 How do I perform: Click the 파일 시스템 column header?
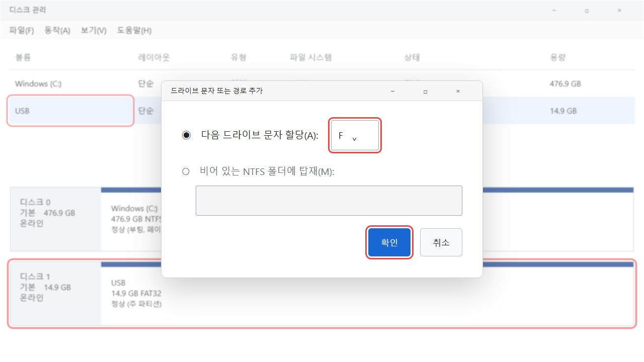point(311,57)
